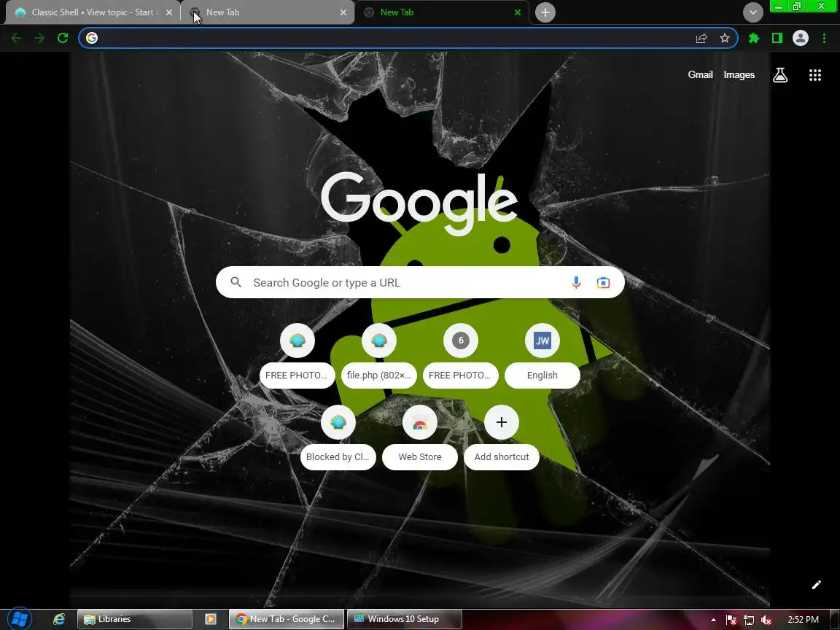The width and height of the screenshot is (840, 630).
Task: Switch to the middle New Tab tab
Action: click(268, 12)
